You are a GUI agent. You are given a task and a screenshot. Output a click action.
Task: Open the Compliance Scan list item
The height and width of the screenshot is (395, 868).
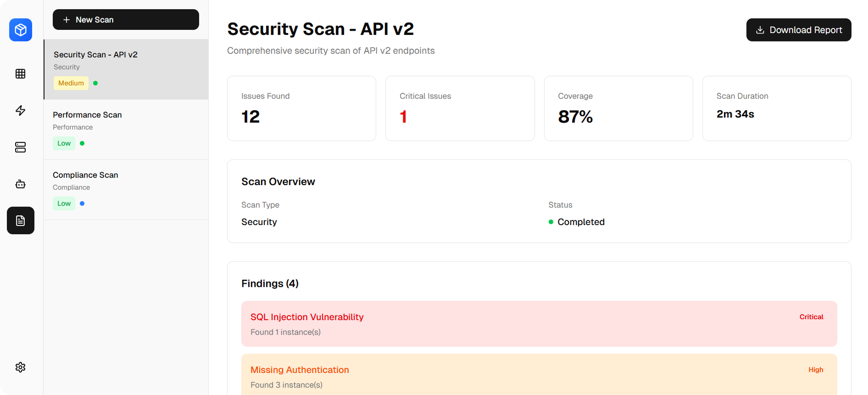126,190
